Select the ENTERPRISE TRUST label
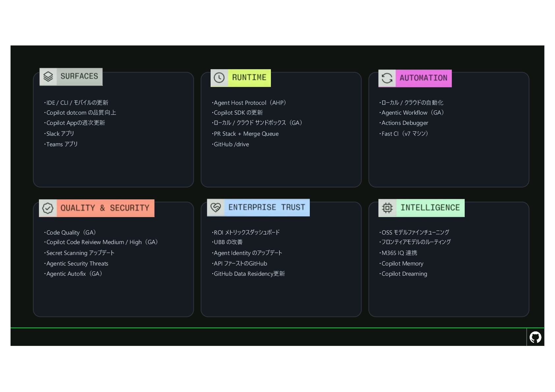This screenshot has width=555, height=392. 267,208
